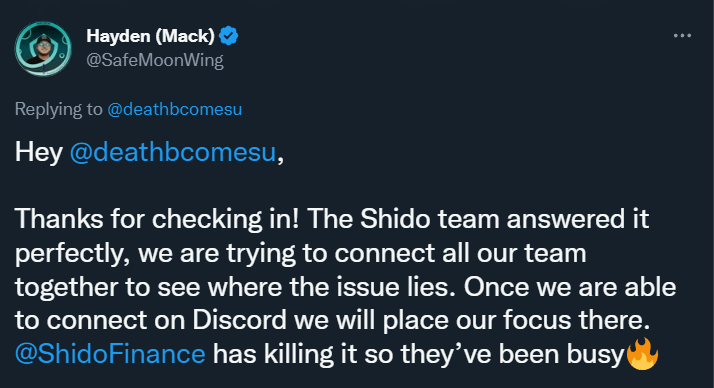
Task: Click the phrase Once we are able
Action: pos(570,286)
